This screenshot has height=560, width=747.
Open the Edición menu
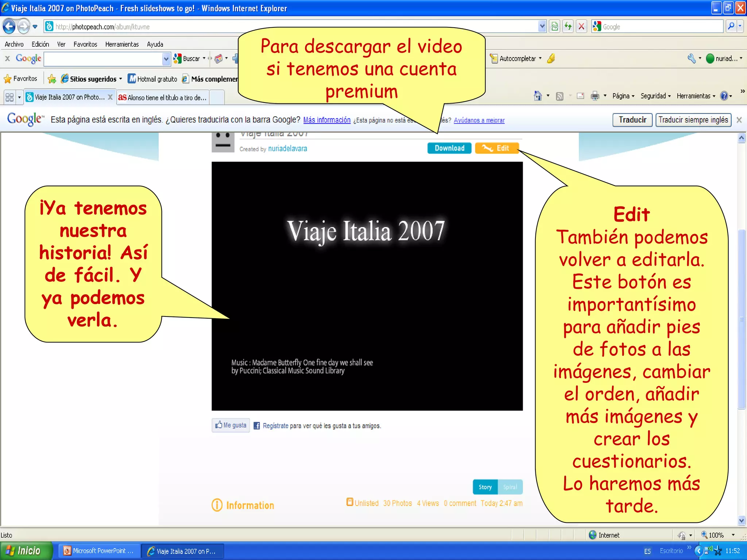(40, 44)
